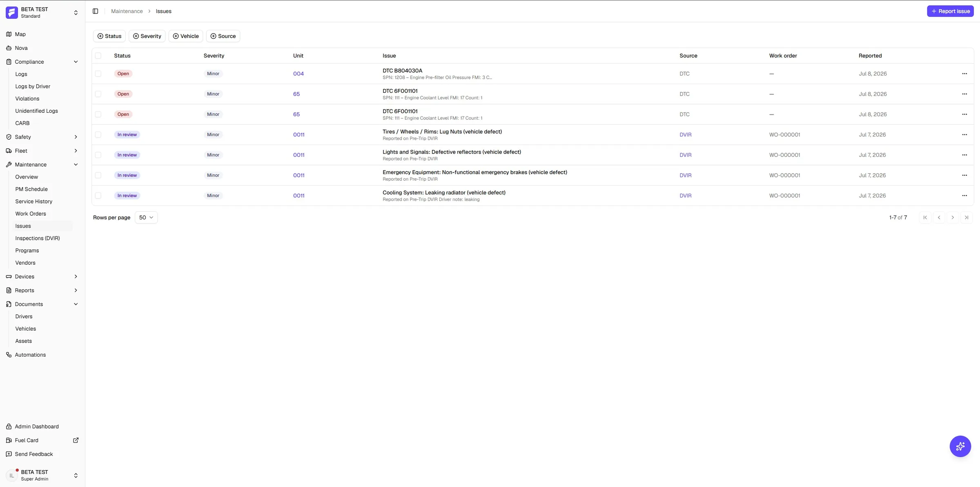The width and height of the screenshot is (980, 487).
Task: Select checkbox for Defective reflectors issue
Action: tap(98, 155)
